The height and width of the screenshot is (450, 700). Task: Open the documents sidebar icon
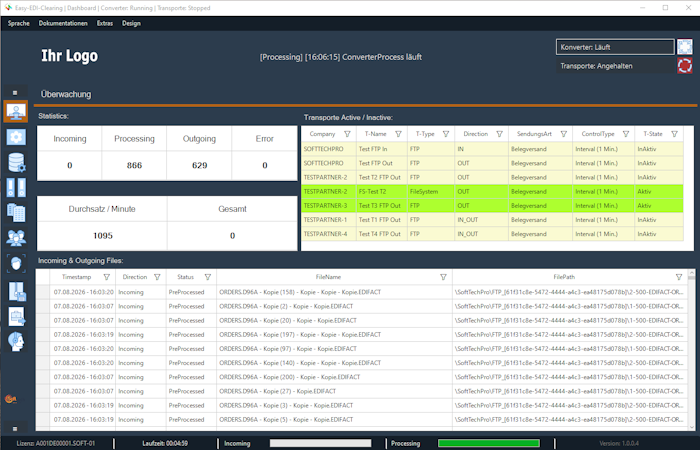[x=17, y=212]
